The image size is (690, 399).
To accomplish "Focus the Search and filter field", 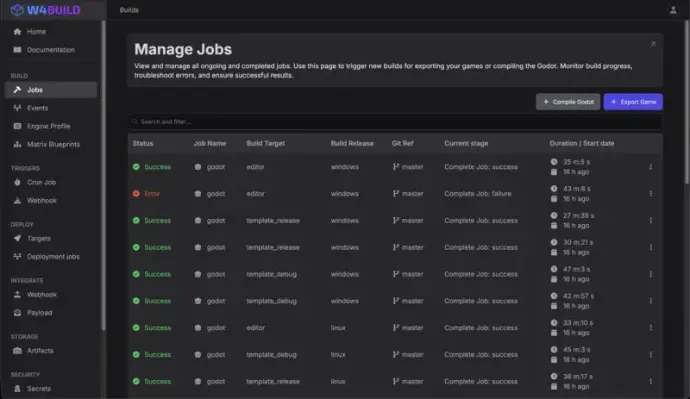I will (395, 121).
